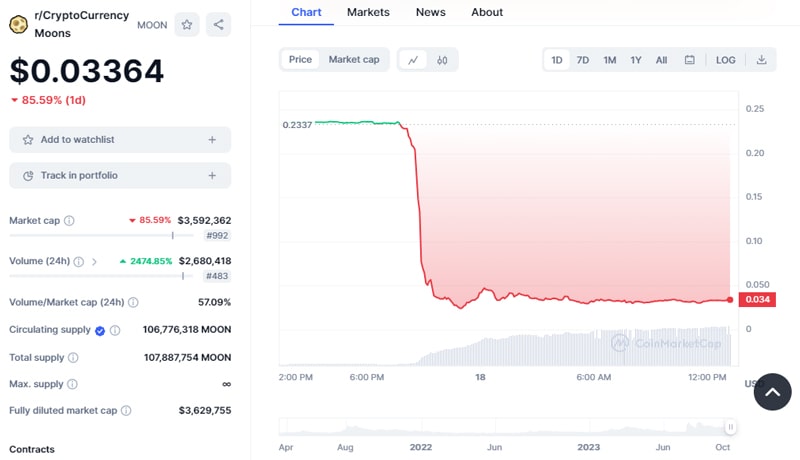Screen dimensions: 800x460
Task: Click the $0.03364 price heading
Action: (x=87, y=70)
